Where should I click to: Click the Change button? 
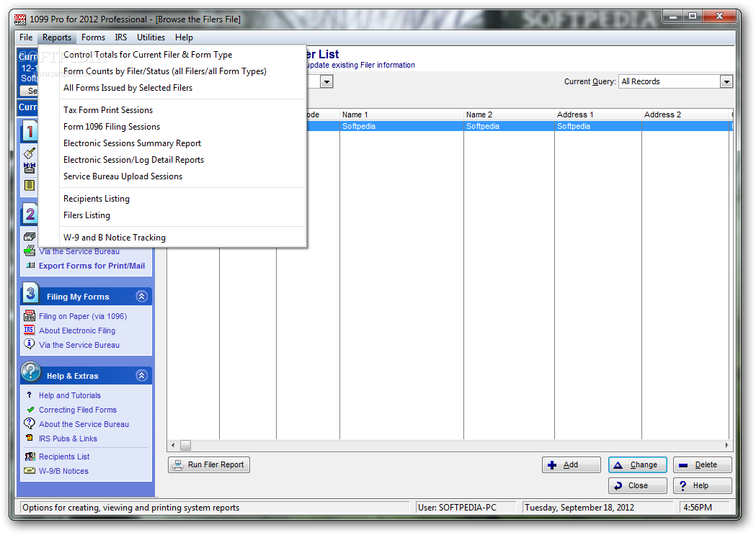[637, 464]
